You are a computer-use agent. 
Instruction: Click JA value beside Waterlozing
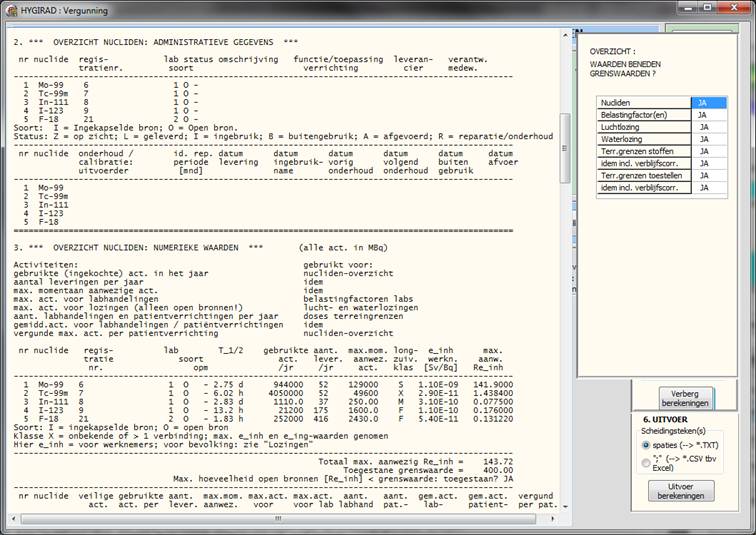coord(708,139)
